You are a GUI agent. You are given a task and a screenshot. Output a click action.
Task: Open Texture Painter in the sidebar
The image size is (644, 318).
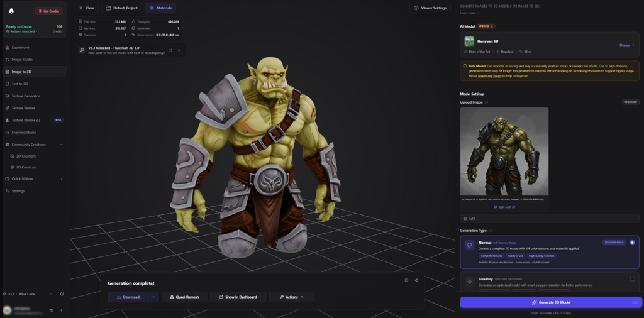[35, 108]
